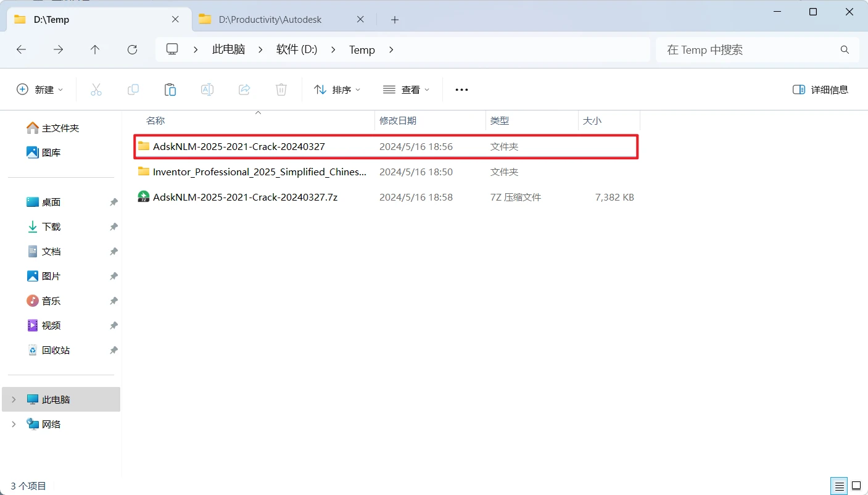Click chevron after 软件 (D:) breadcrumb
868x495 pixels.
[x=333, y=50]
